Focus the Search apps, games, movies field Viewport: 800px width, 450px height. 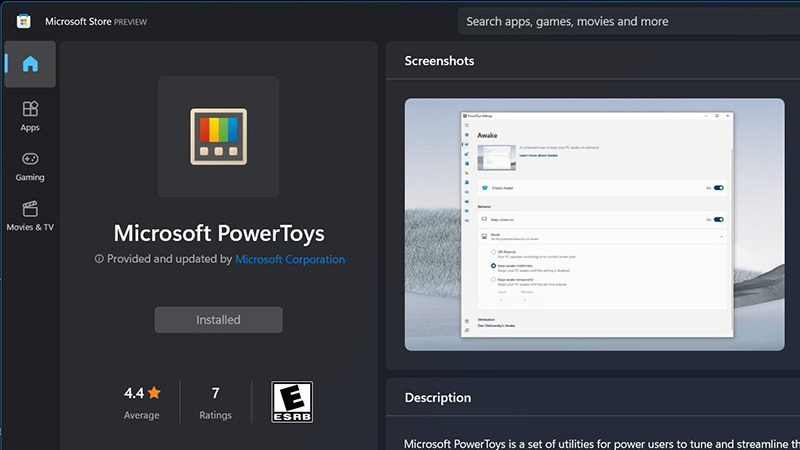(x=629, y=21)
